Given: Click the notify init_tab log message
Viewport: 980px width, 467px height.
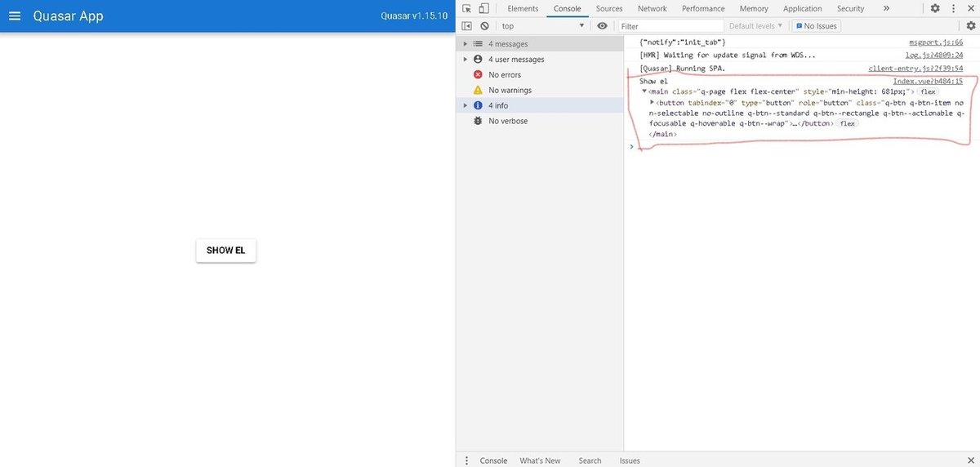Looking at the screenshot, I should [683, 42].
